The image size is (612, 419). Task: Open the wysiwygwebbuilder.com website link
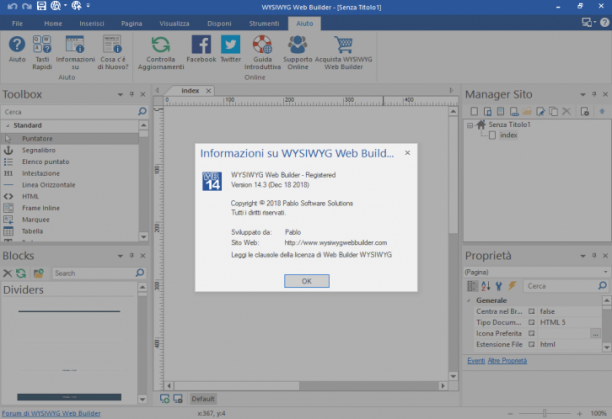pyautogui.click(x=336, y=243)
